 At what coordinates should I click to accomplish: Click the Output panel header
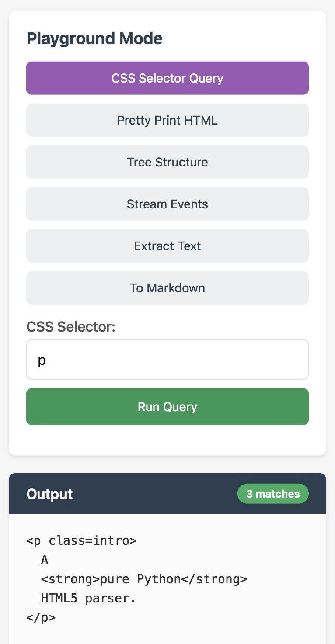[49, 493]
